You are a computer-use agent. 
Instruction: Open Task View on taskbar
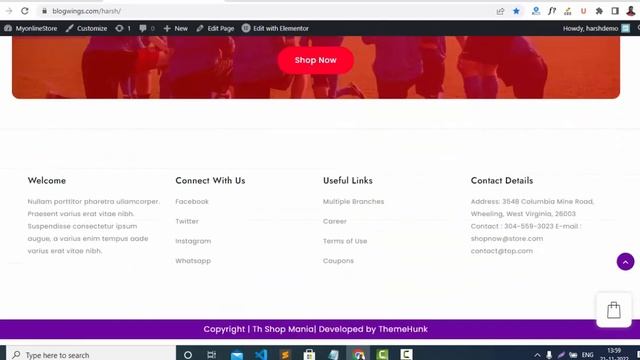click(211, 355)
